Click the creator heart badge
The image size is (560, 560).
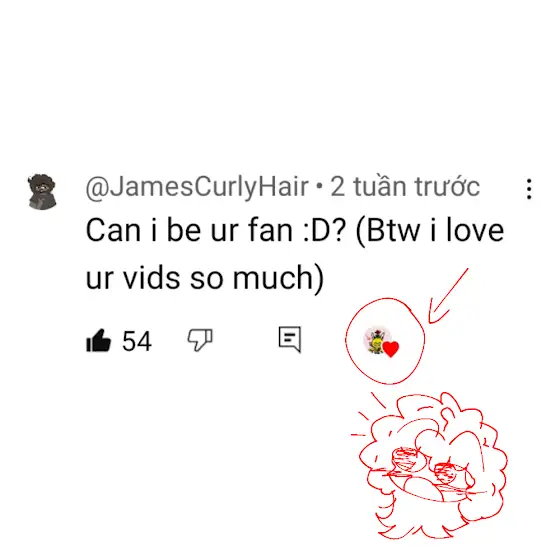[x=381, y=342]
